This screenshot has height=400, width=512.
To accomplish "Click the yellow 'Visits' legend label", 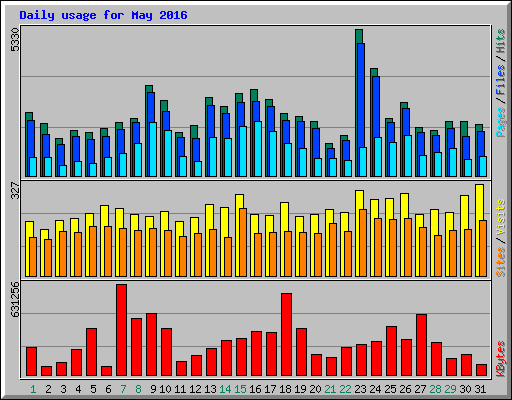I will (x=501, y=218).
